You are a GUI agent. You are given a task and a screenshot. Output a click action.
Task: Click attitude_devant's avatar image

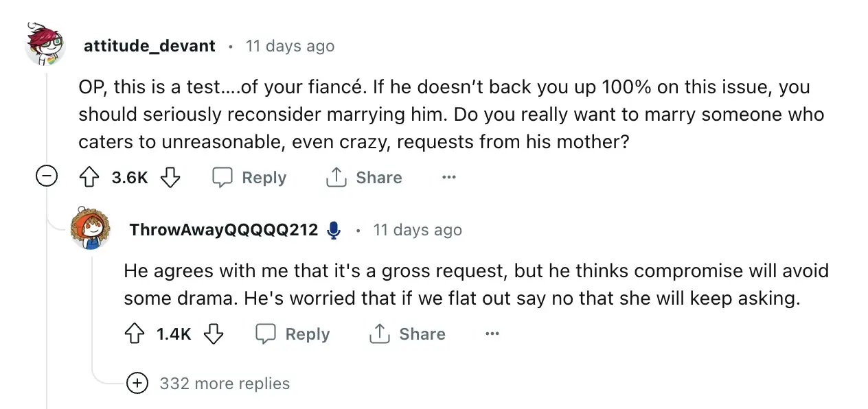pos(46,44)
